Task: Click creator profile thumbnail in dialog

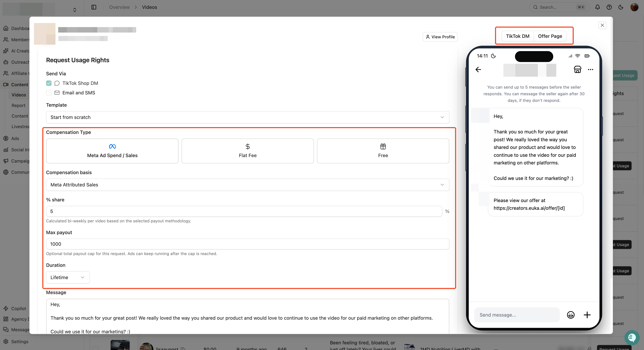Action: tap(45, 34)
